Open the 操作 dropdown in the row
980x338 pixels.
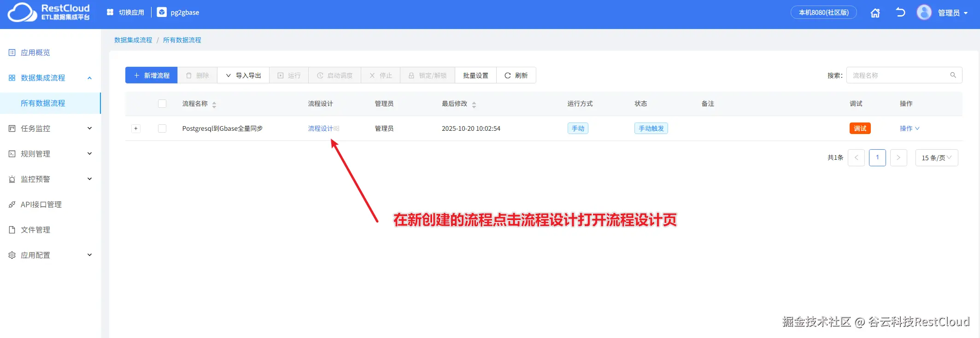910,128
